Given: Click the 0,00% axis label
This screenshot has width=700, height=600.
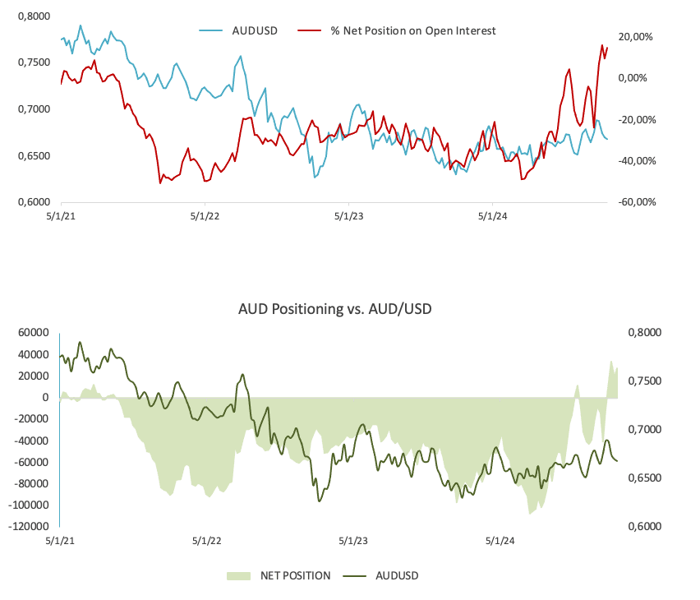Looking at the screenshot, I should [633, 78].
